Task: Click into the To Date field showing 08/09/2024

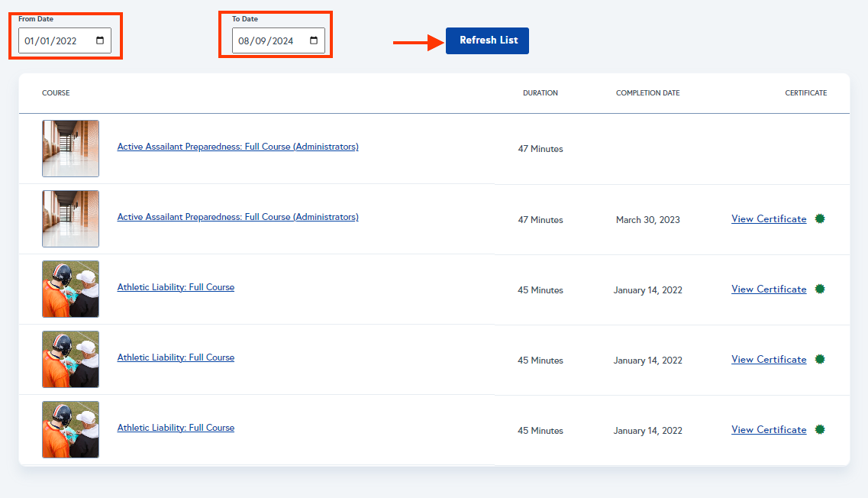Action: coord(279,40)
